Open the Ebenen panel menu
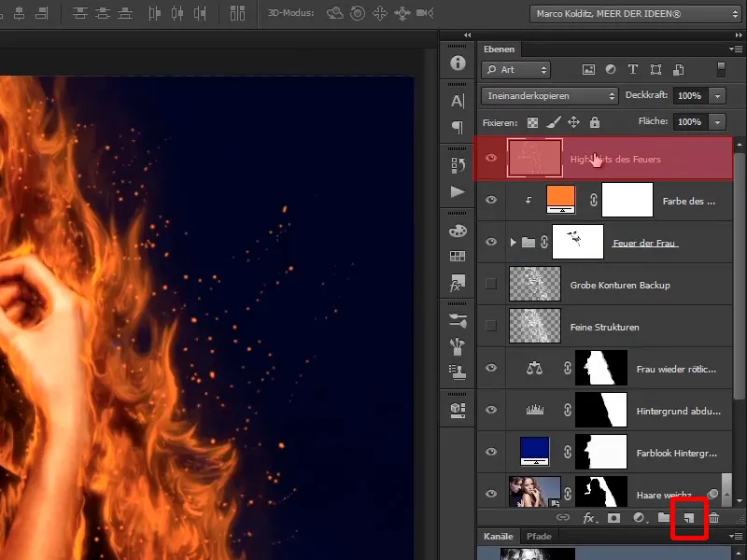747x560 pixels. [x=736, y=49]
